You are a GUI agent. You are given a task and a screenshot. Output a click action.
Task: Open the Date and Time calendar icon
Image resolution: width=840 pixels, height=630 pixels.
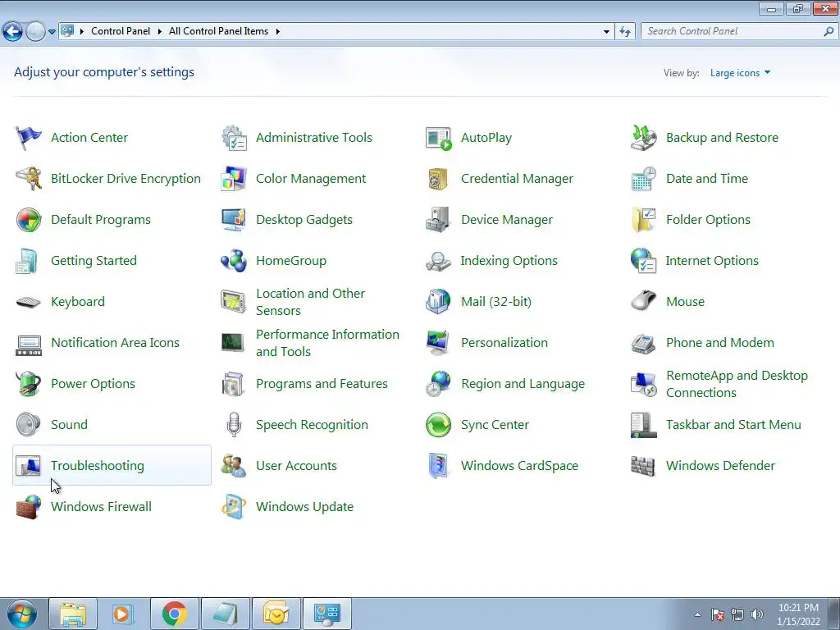(x=643, y=178)
